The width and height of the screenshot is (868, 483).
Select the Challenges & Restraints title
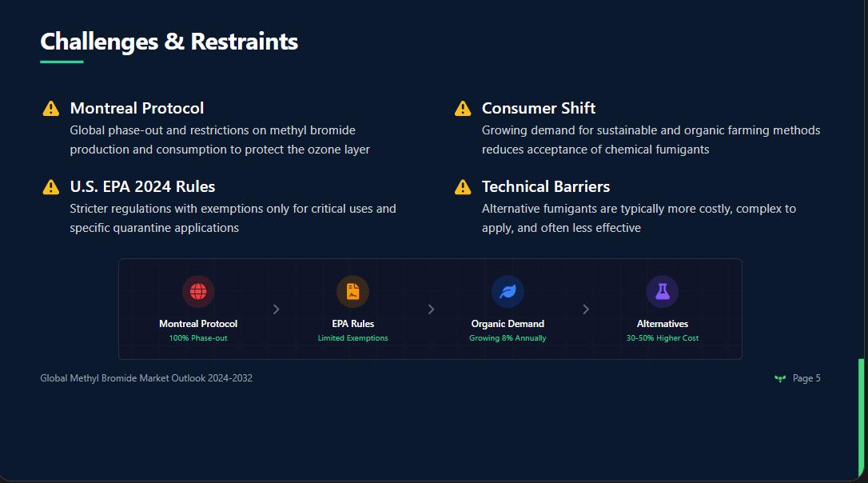(x=169, y=42)
